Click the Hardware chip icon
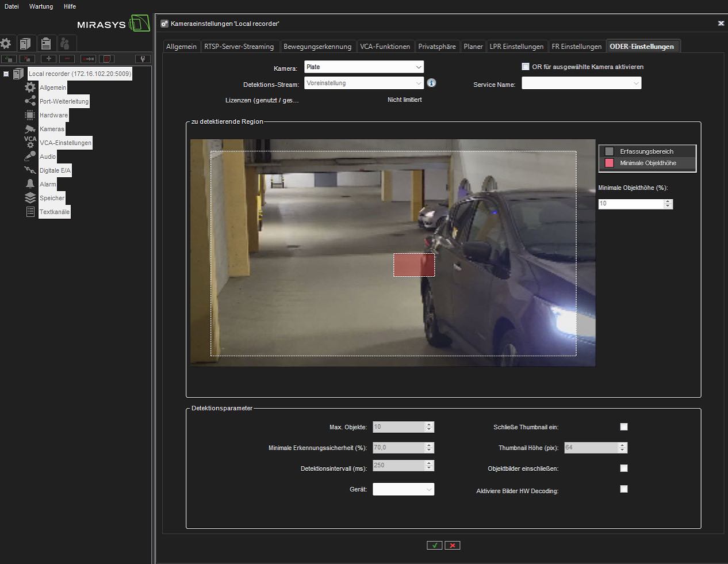 click(30, 115)
